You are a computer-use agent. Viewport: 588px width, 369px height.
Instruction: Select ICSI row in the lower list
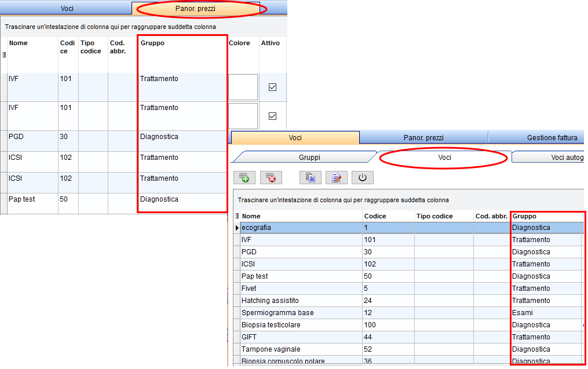pos(301,264)
